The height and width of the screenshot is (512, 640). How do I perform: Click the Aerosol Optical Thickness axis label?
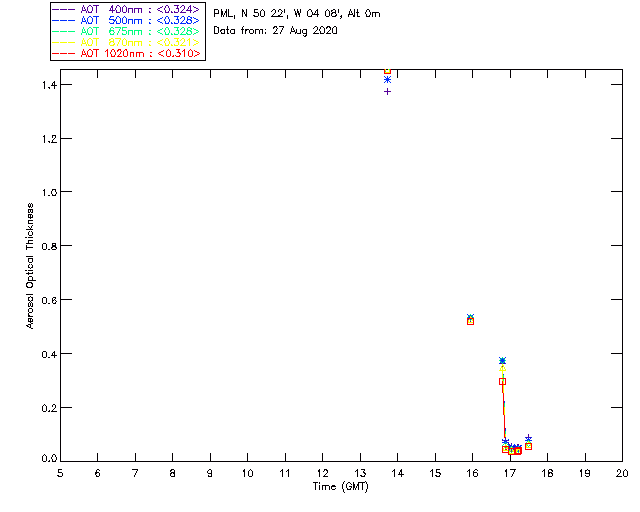30,266
